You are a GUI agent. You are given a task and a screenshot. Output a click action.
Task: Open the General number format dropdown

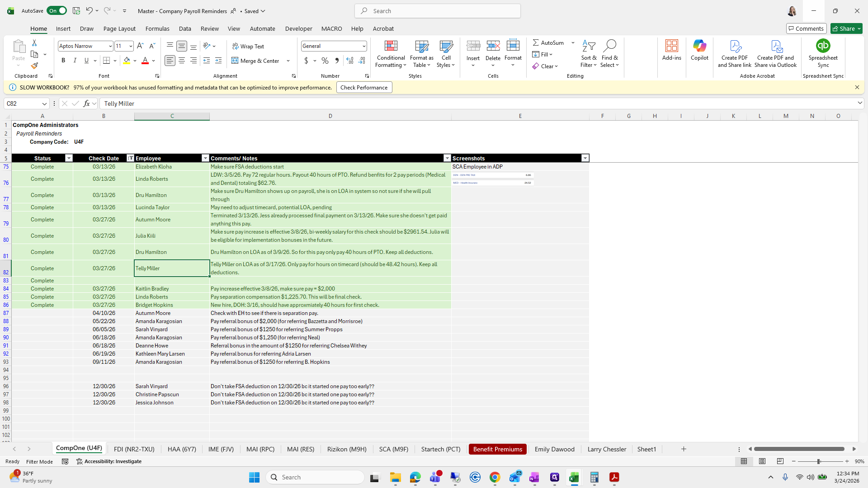click(x=363, y=46)
